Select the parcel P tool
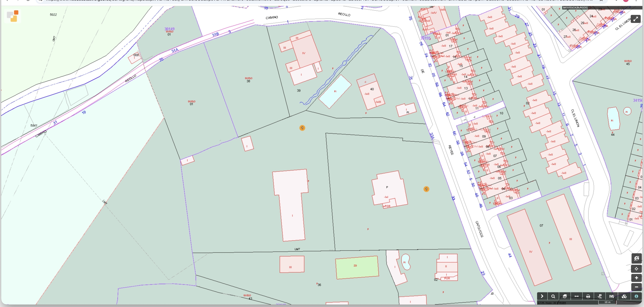644x307 pixels. click(600, 296)
